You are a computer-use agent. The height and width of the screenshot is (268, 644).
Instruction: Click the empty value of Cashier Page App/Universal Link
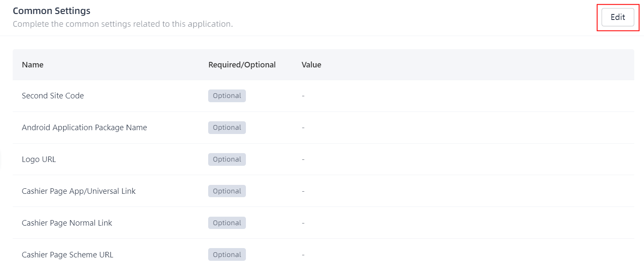[x=303, y=191]
